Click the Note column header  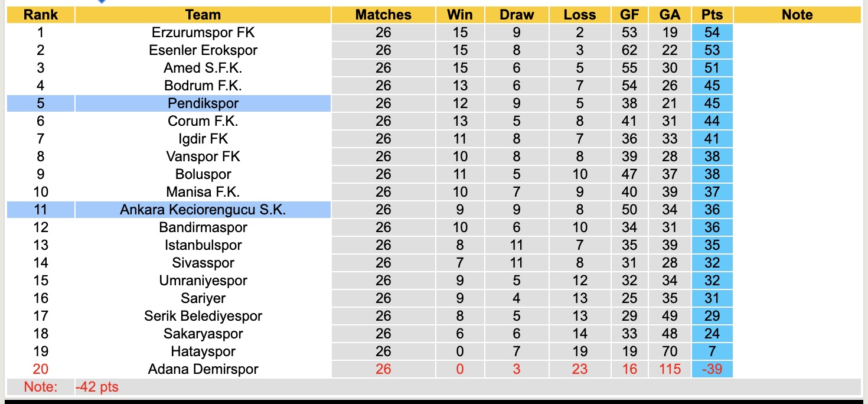pos(797,15)
